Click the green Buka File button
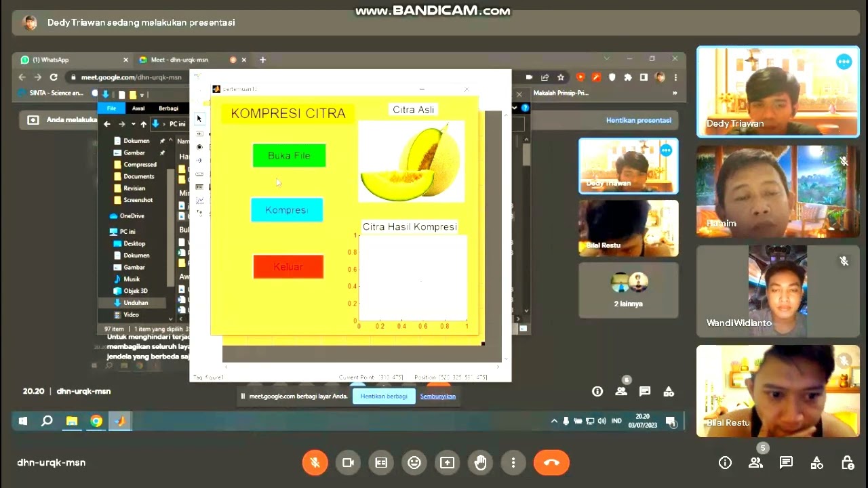The width and height of the screenshot is (868, 488). (289, 155)
